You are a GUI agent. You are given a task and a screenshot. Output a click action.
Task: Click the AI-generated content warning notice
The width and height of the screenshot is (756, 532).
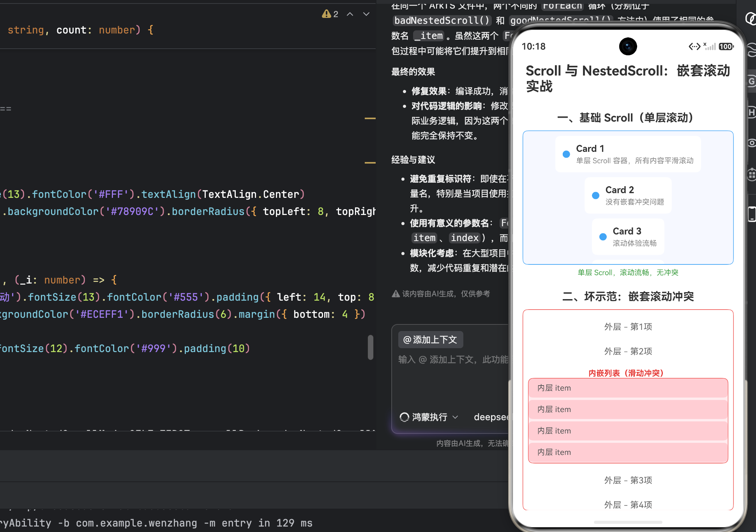441,294
